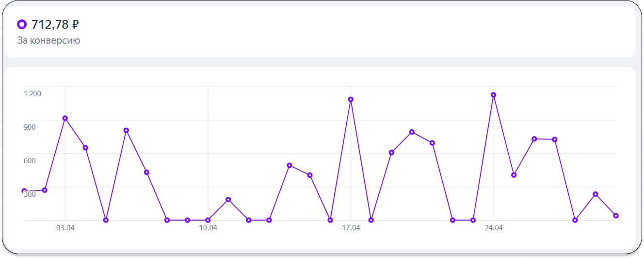This screenshot has height=258, width=644.
Task: Click the 712,78 ₽ value
Action: point(55,24)
